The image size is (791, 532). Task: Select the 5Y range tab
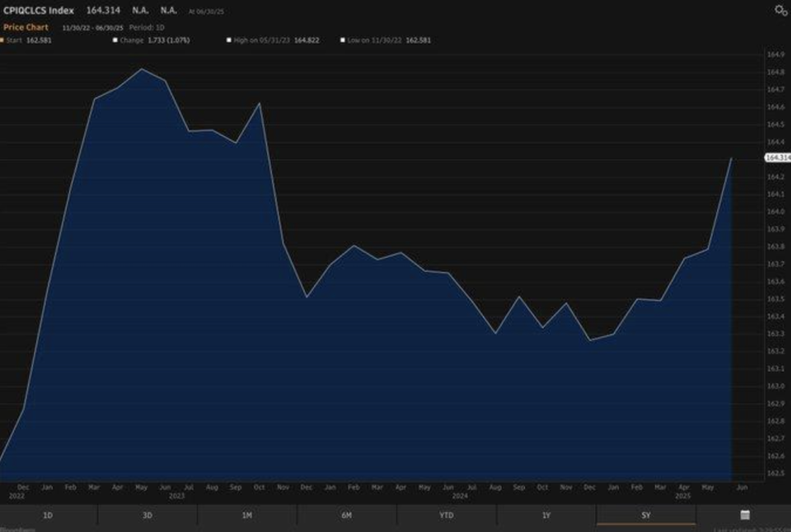click(x=646, y=515)
